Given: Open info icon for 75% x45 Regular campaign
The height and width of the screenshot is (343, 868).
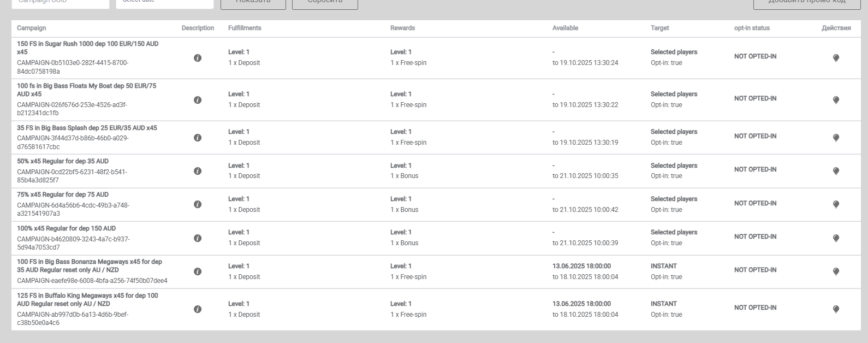Looking at the screenshot, I should [x=198, y=204].
